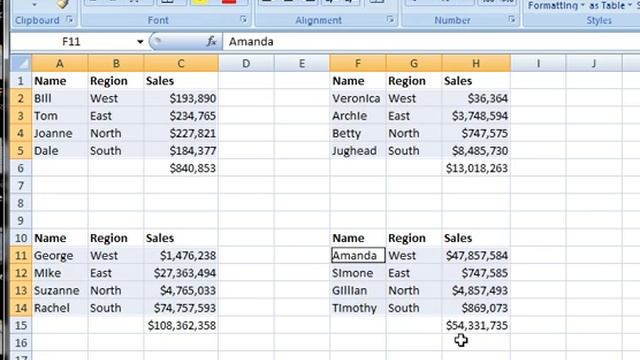Select column C header
The height and width of the screenshot is (360, 640).
[181, 64]
